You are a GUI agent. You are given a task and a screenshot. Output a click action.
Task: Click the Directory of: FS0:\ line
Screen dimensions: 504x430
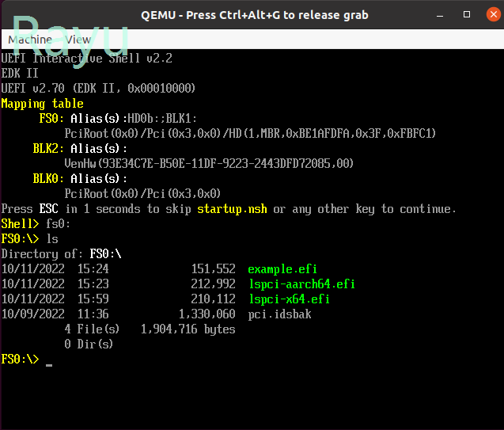click(x=62, y=254)
